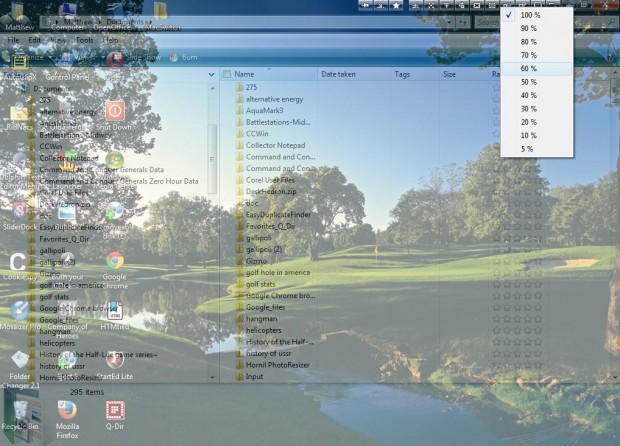Screen dimensions: 620x446
Task: Click the star icon in the title bar
Action: pos(396,5)
